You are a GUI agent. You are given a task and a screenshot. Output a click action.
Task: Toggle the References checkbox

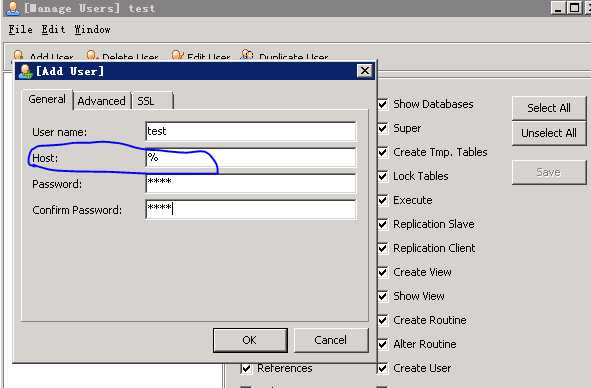246,368
